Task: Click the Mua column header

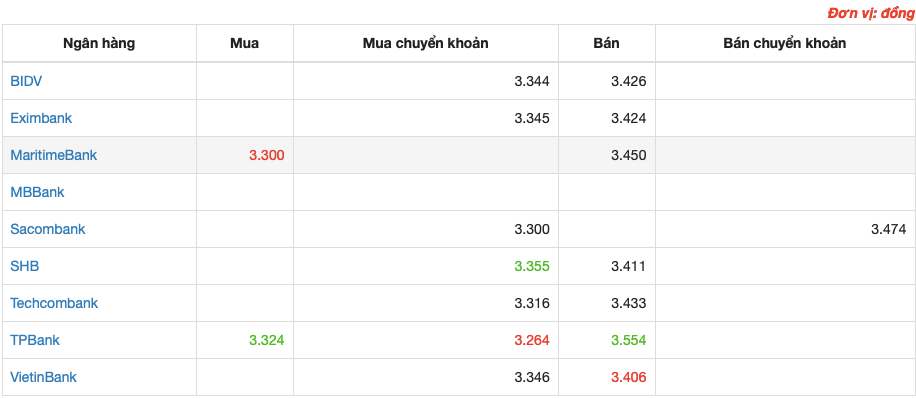Action: pyautogui.click(x=244, y=43)
